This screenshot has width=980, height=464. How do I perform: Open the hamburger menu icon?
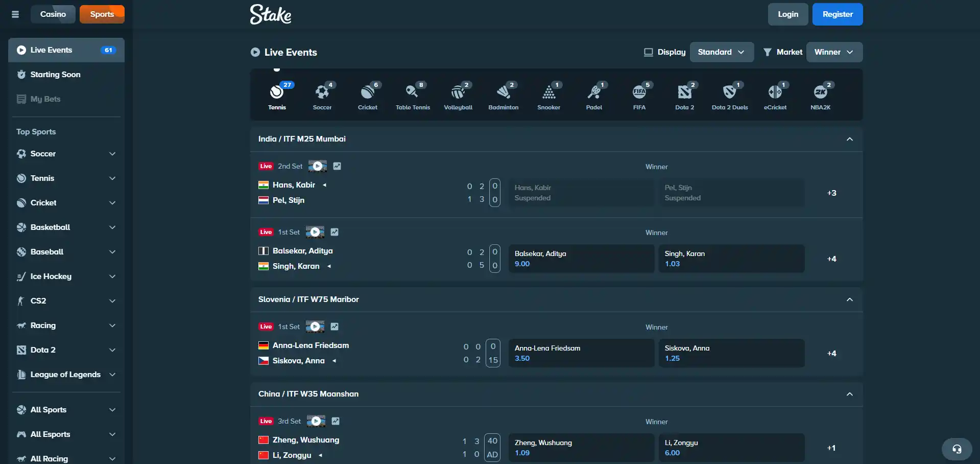[x=15, y=14]
